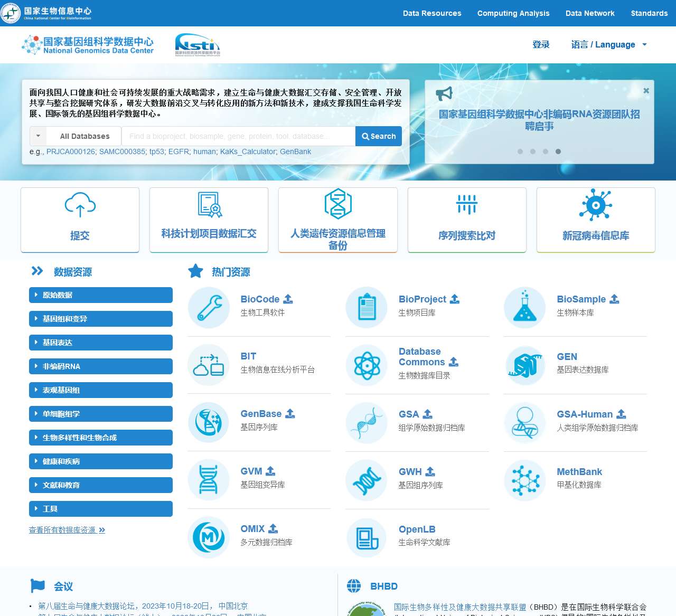The image size is (676, 616).
Task: Open the MethBank molecule icon
Action: [524, 480]
